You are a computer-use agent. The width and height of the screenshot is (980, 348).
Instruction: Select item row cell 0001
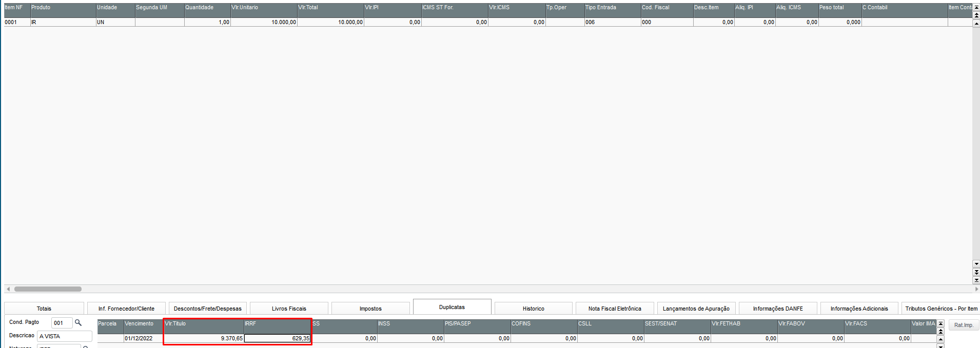point(17,22)
